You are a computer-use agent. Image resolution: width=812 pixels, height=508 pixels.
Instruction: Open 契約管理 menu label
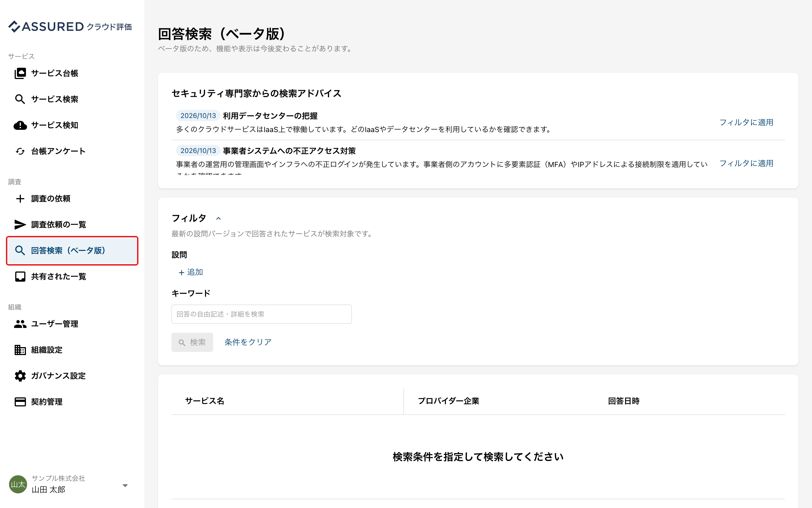click(x=47, y=402)
